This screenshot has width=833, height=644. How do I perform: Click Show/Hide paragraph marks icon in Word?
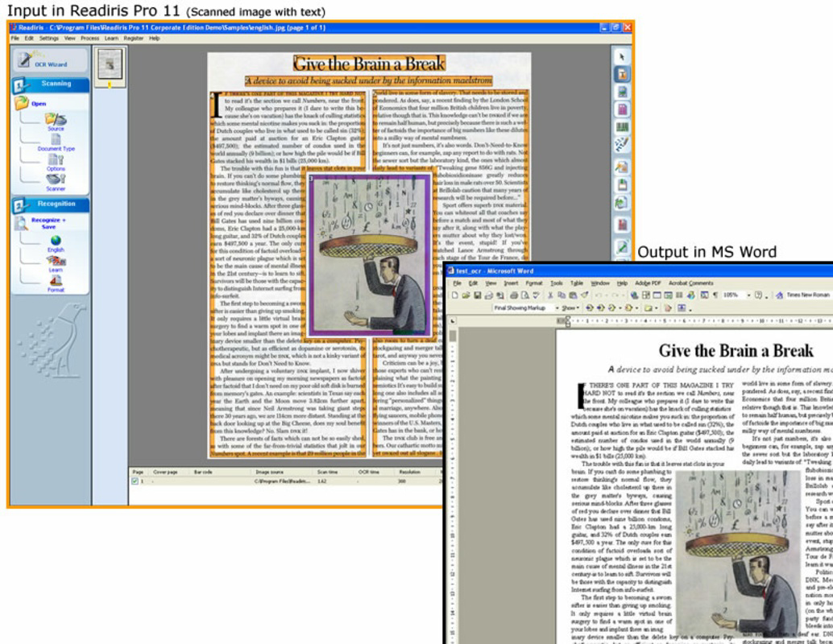[715, 295]
